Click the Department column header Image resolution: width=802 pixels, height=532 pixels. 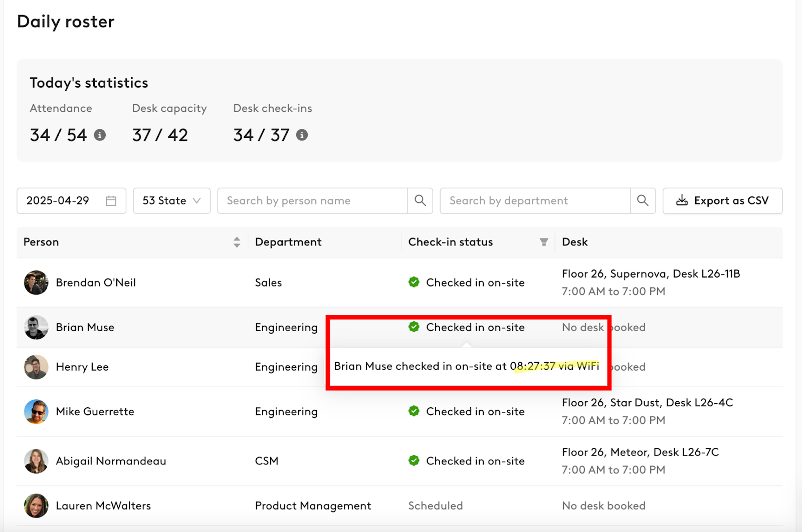[288, 242]
